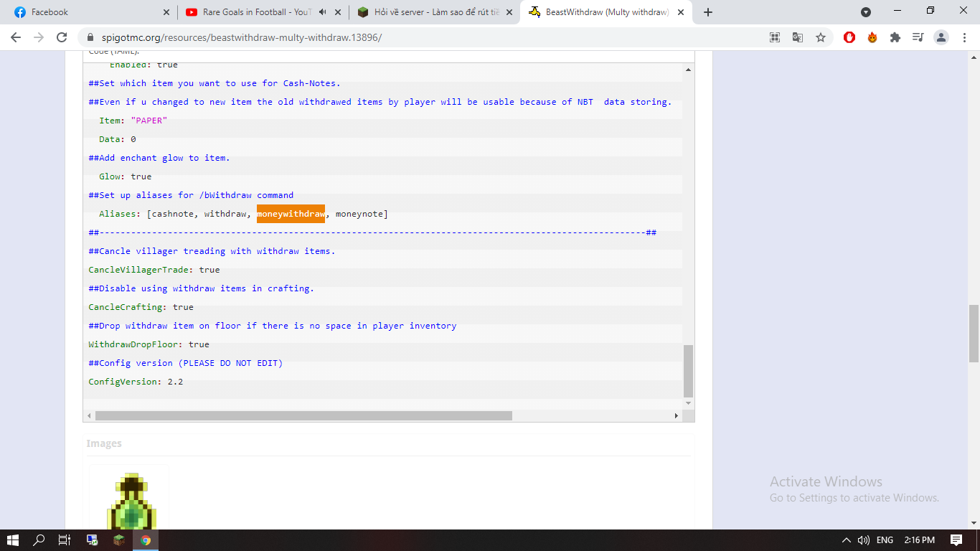Open the media controls icon in the toolbar
Screen dimensions: 980x551
click(x=918, y=37)
